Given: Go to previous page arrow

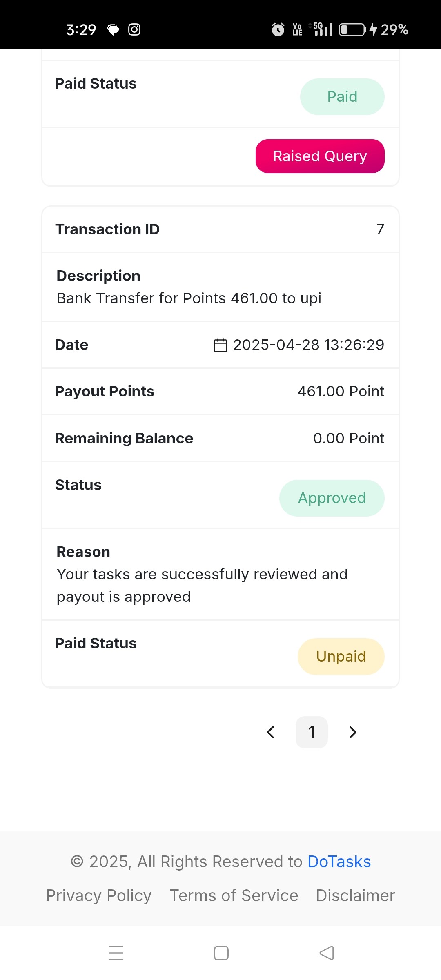Looking at the screenshot, I should click(270, 732).
